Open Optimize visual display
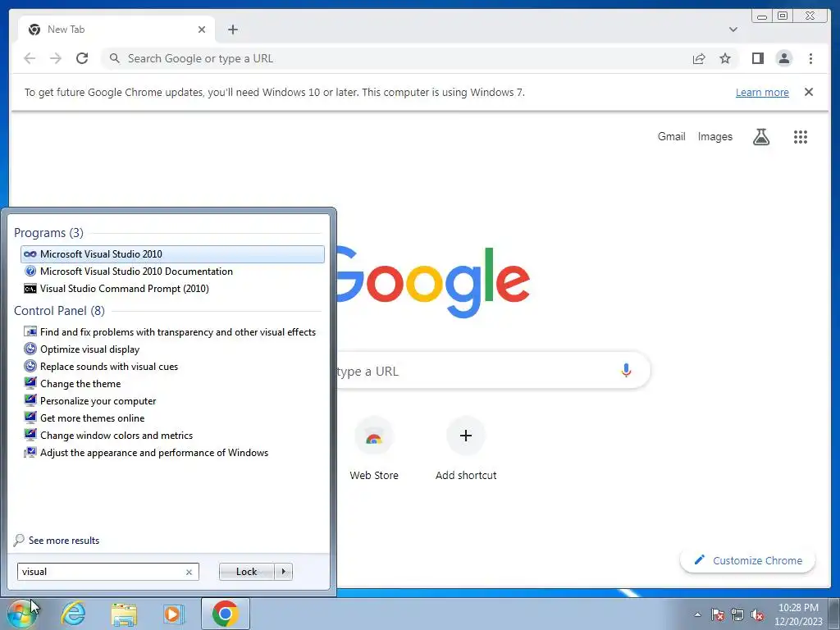Viewport: 840px width, 630px height. [172, 349]
